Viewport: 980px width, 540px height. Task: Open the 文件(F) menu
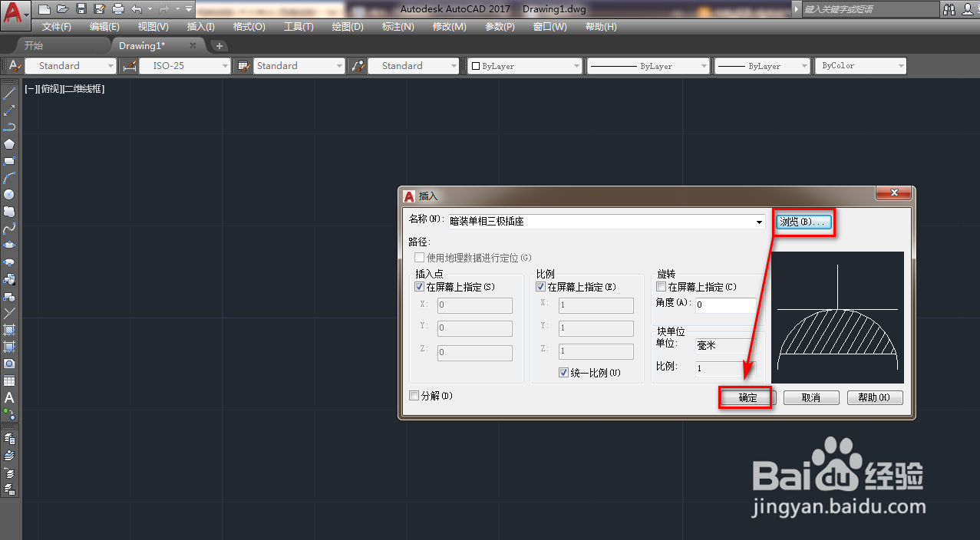56,26
